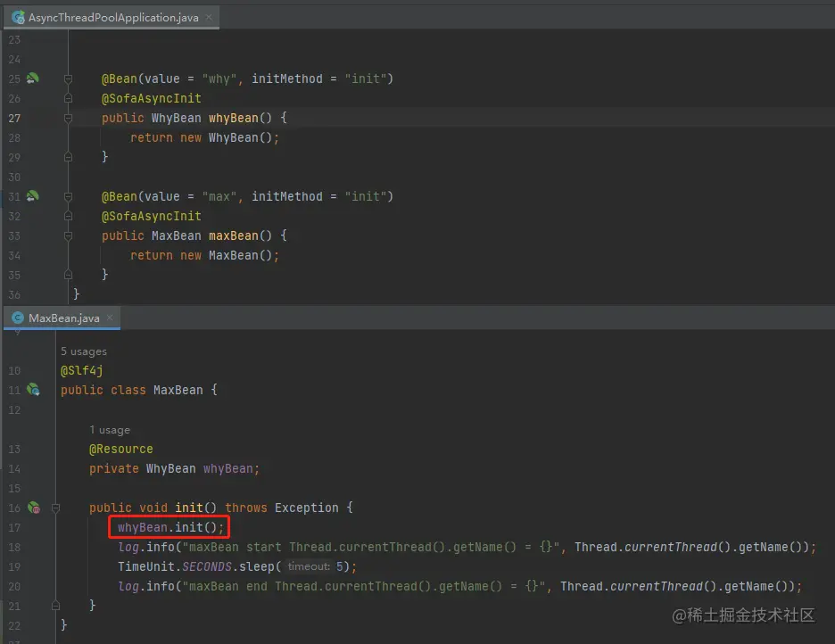Collapse the fold marker at line 25
The height and width of the screenshot is (644, 835).
[68, 78]
